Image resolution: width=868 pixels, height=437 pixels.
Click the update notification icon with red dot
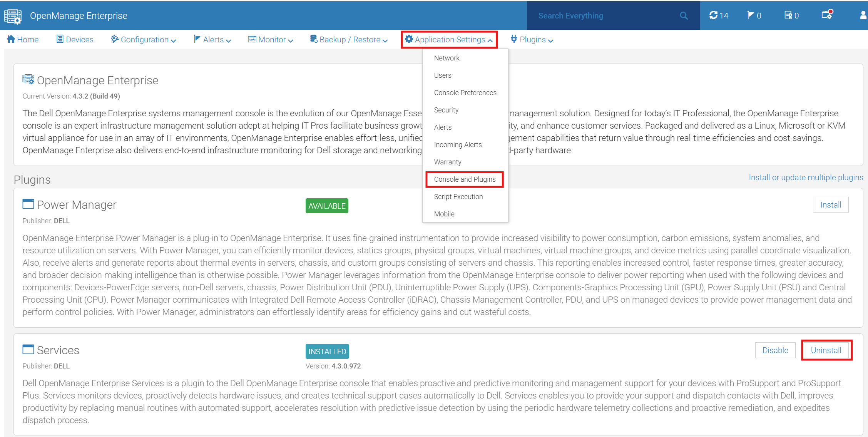point(827,15)
